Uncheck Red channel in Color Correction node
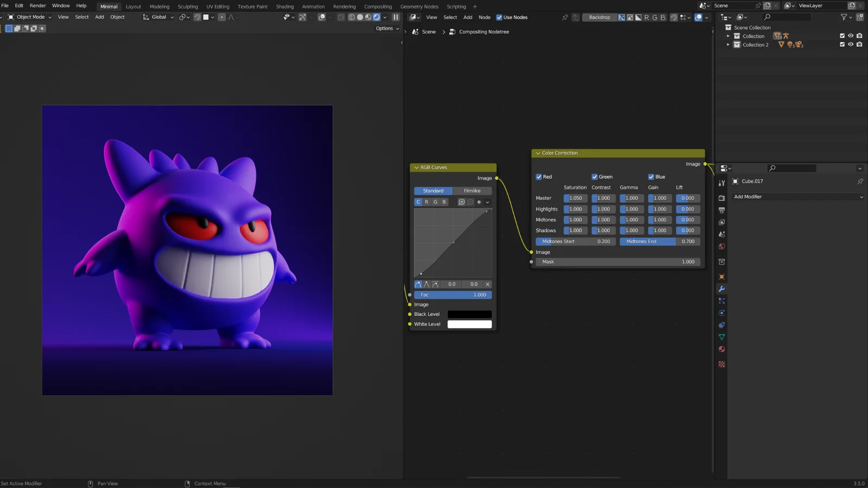 pyautogui.click(x=538, y=176)
